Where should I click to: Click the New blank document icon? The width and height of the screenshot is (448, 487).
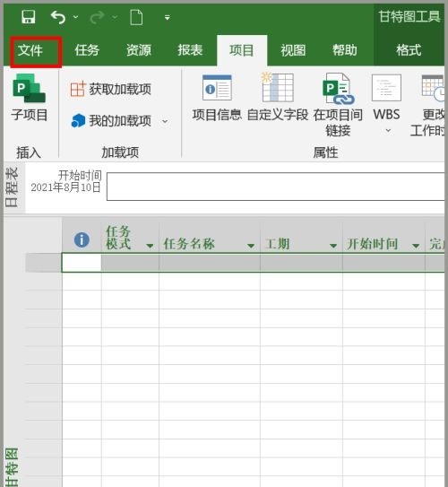point(136,17)
